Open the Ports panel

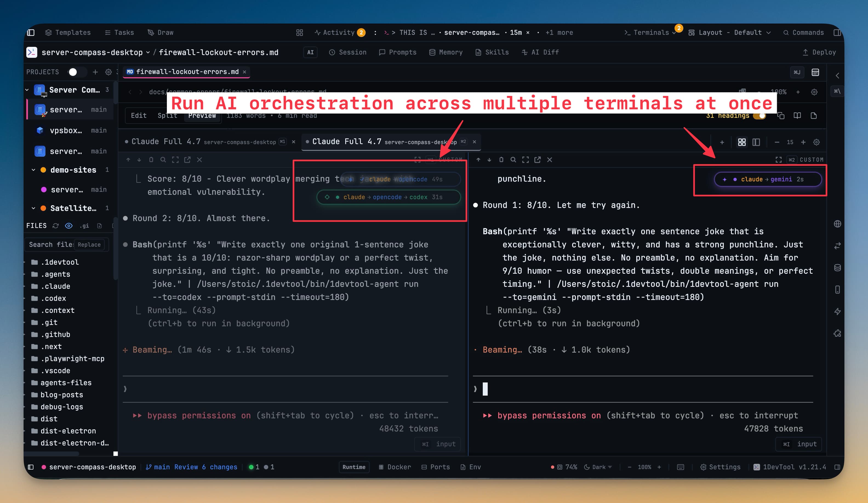click(436, 467)
